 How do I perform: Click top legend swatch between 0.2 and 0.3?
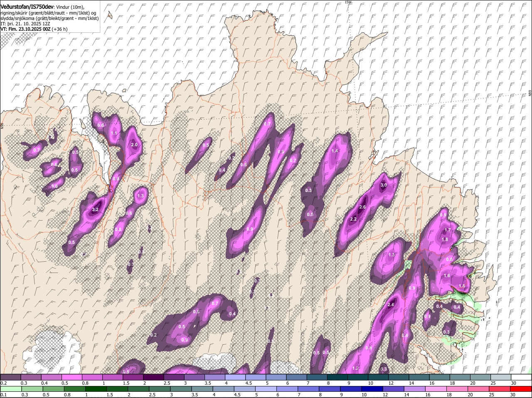point(10,377)
